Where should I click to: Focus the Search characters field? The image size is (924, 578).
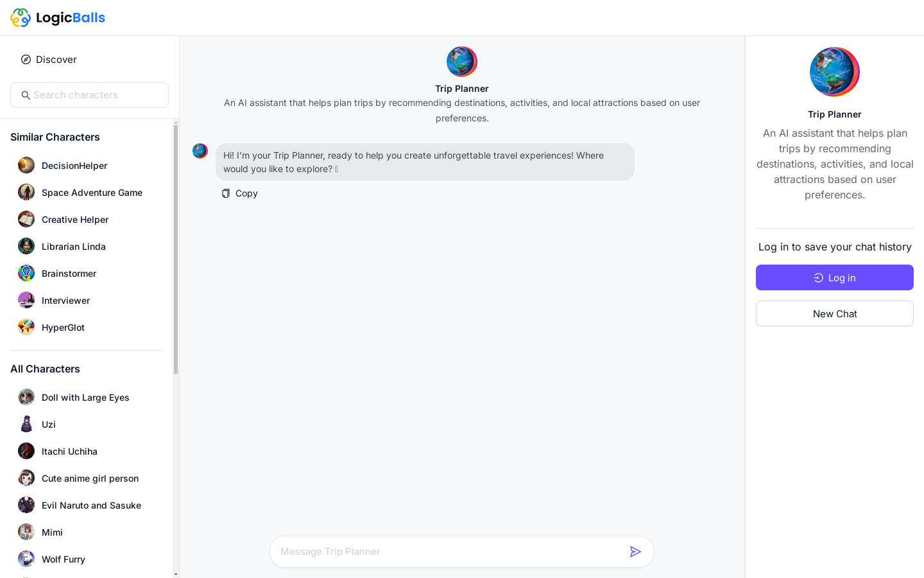89,95
